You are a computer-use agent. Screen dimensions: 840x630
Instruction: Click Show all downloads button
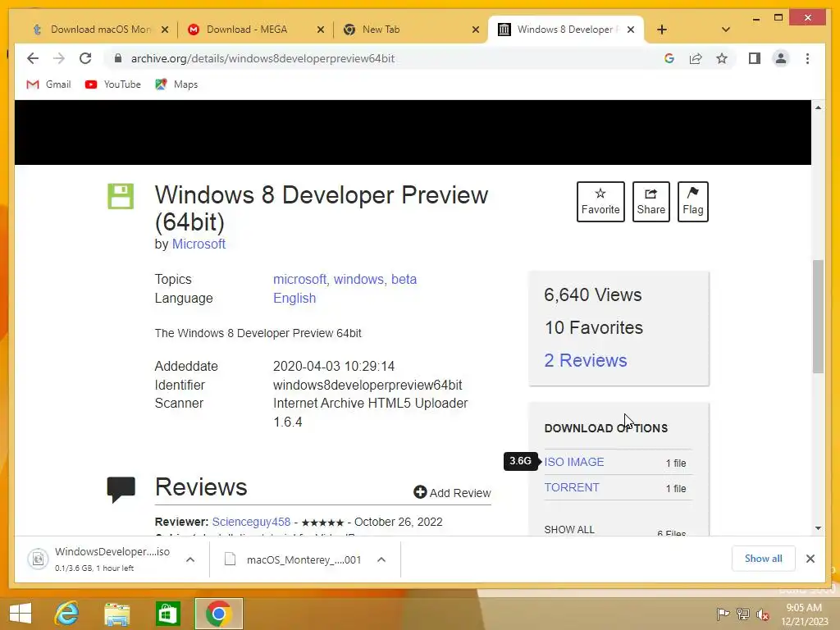coord(763,559)
